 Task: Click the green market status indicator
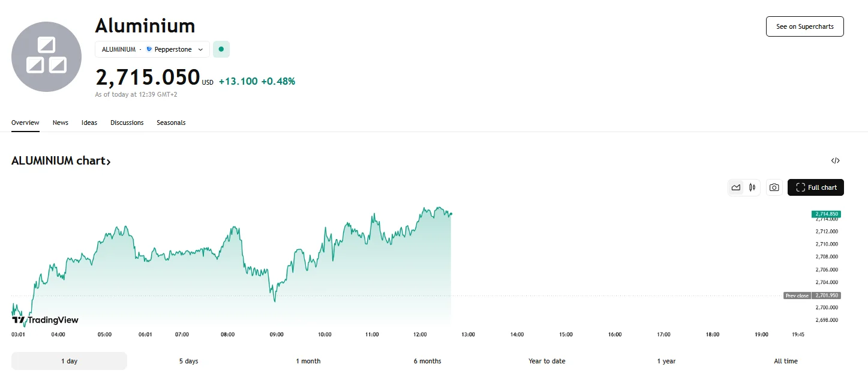221,49
